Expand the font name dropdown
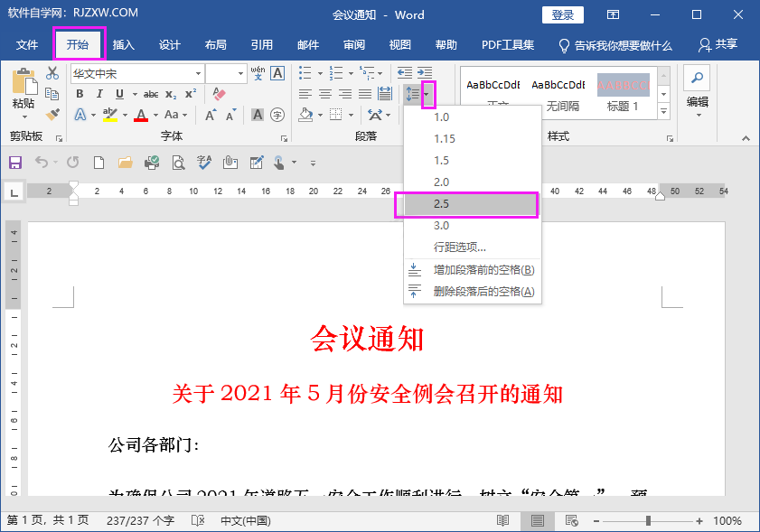The height and width of the screenshot is (532, 760). click(x=197, y=73)
